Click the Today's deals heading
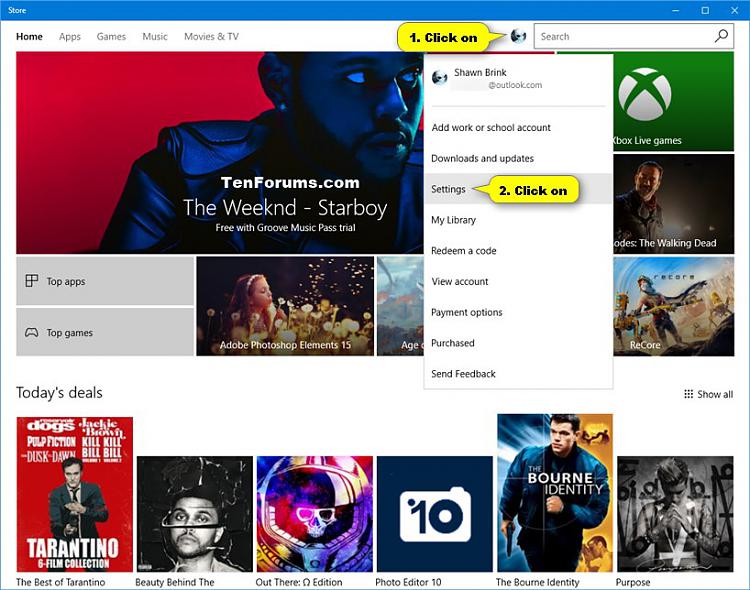Image resolution: width=750 pixels, height=590 pixels. (x=59, y=392)
